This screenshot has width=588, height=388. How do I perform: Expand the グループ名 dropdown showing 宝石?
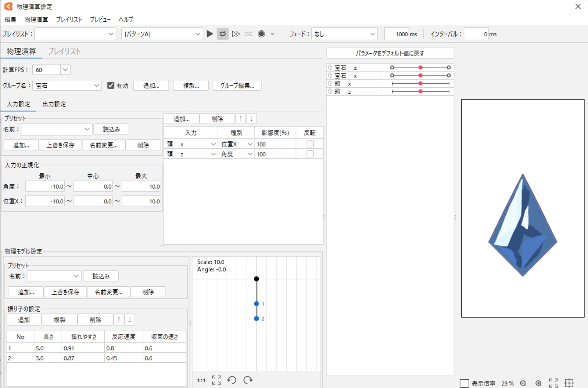pyautogui.click(x=96, y=86)
